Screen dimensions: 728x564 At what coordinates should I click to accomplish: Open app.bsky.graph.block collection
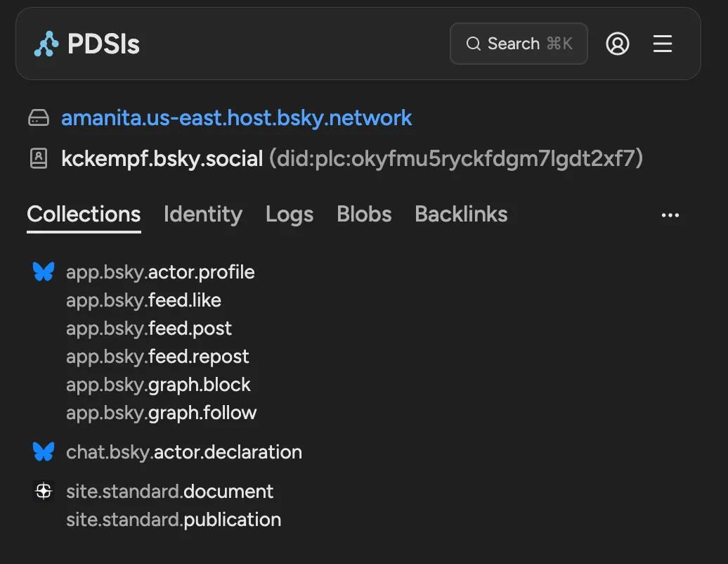158,385
